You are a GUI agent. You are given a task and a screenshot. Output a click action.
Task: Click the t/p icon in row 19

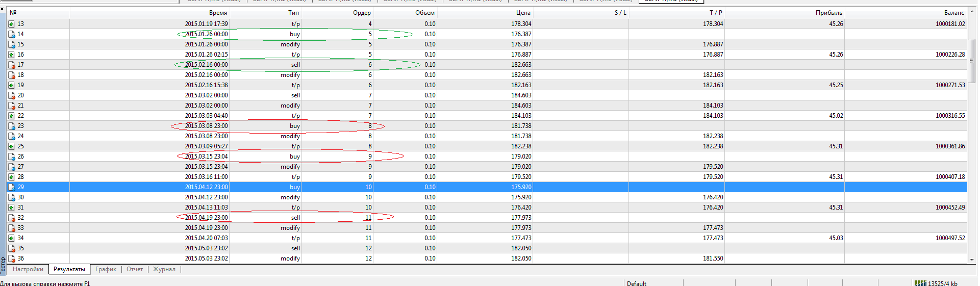point(11,85)
